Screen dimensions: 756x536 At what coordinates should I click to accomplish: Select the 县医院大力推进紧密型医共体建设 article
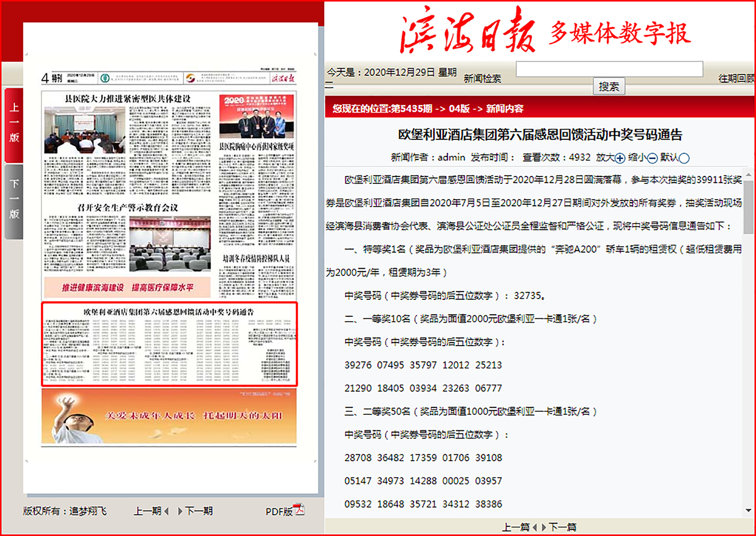click(127, 99)
